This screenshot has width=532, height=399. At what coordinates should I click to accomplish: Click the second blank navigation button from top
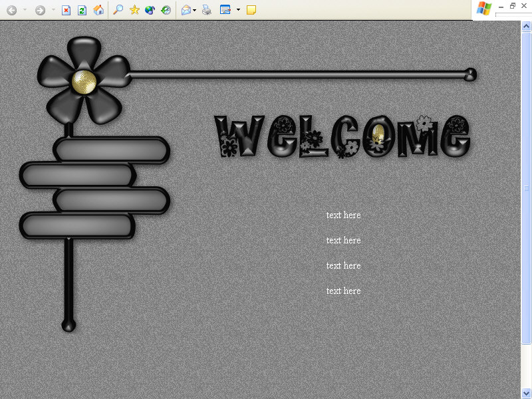(78, 175)
